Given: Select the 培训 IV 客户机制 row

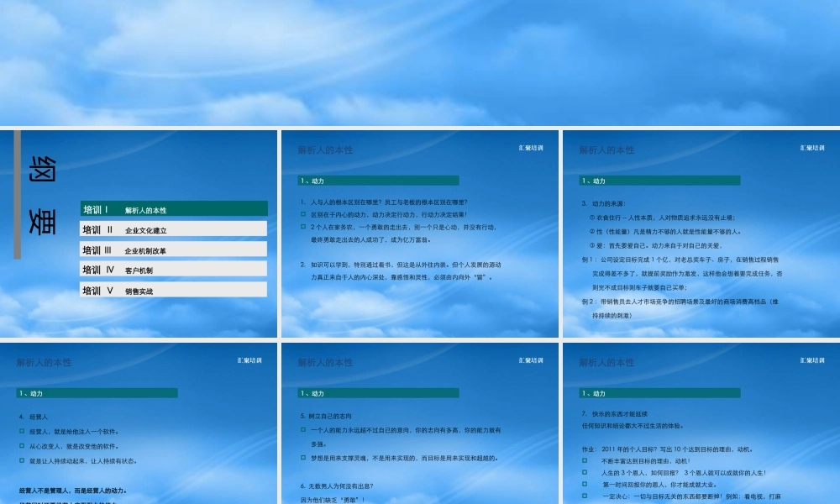Looking at the screenshot, I should point(174,270).
